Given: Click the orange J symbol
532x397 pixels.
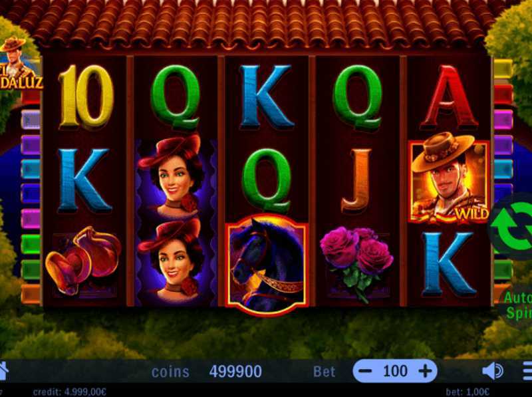Looking at the screenshot, I should coord(356,182).
